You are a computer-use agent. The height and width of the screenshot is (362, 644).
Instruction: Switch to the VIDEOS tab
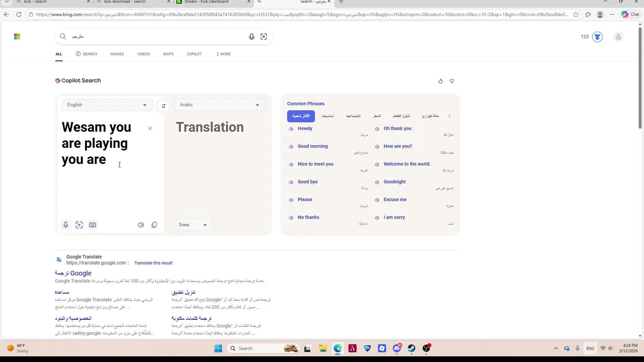coord(143,54)
